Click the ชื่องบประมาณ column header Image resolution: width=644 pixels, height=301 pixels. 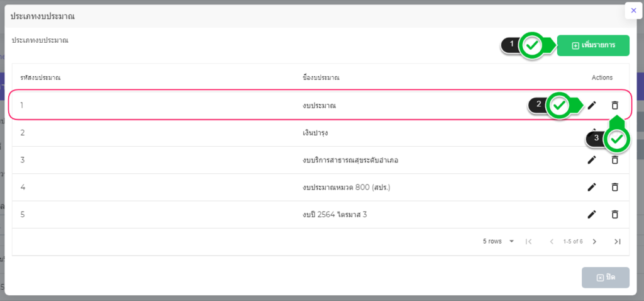(x=321, y=77)
